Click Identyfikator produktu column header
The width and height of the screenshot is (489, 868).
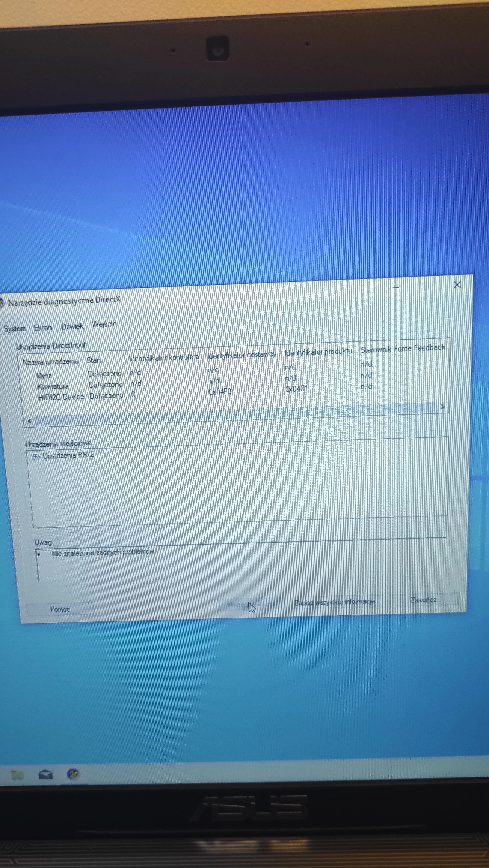[x=318, y=352]
